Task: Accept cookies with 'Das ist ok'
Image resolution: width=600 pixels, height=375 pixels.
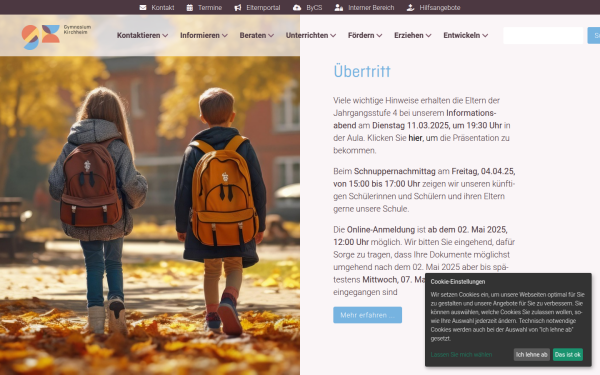Action: (568, 355)
